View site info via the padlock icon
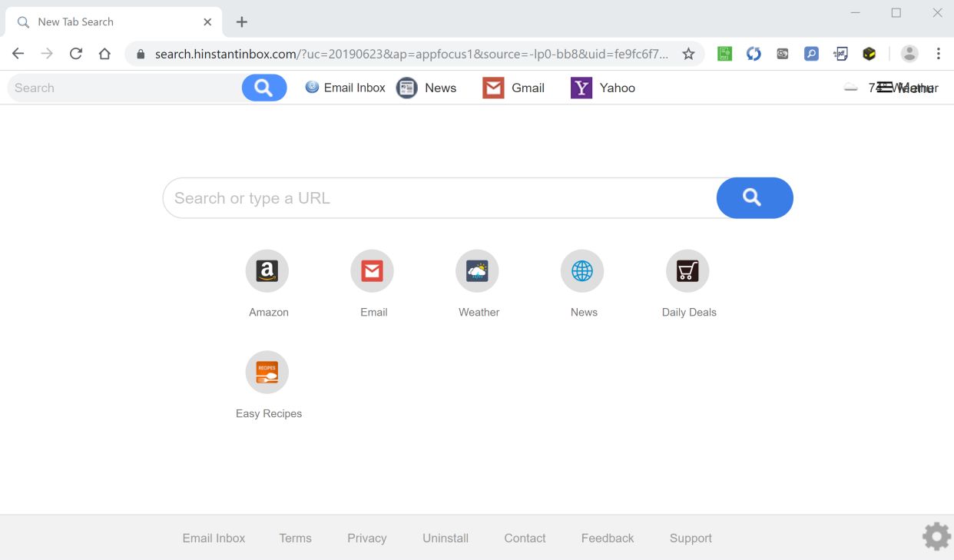The image size is (954, 560). tap(141, 54)
